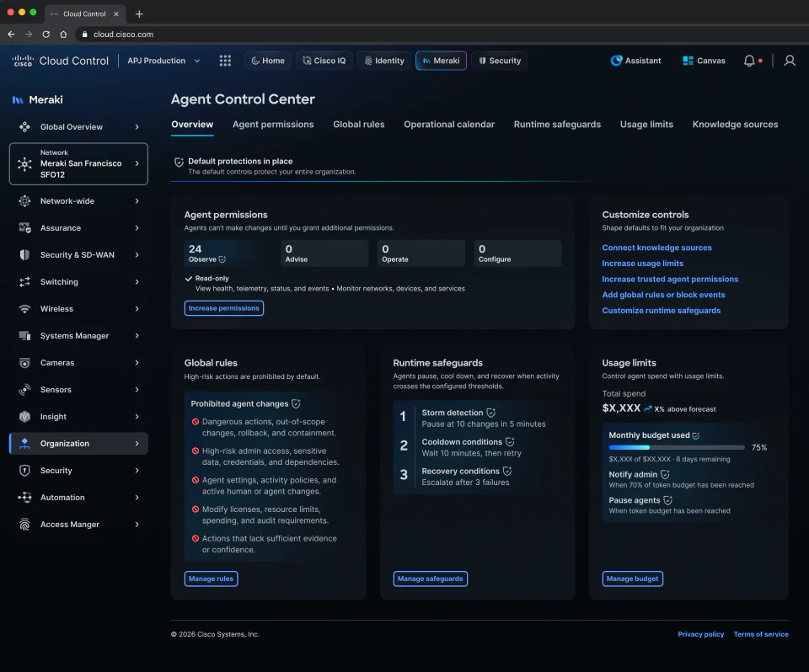Open a new browser tab with plus
The height and width of the screenshot is (672, 809).
coord(139,14)
